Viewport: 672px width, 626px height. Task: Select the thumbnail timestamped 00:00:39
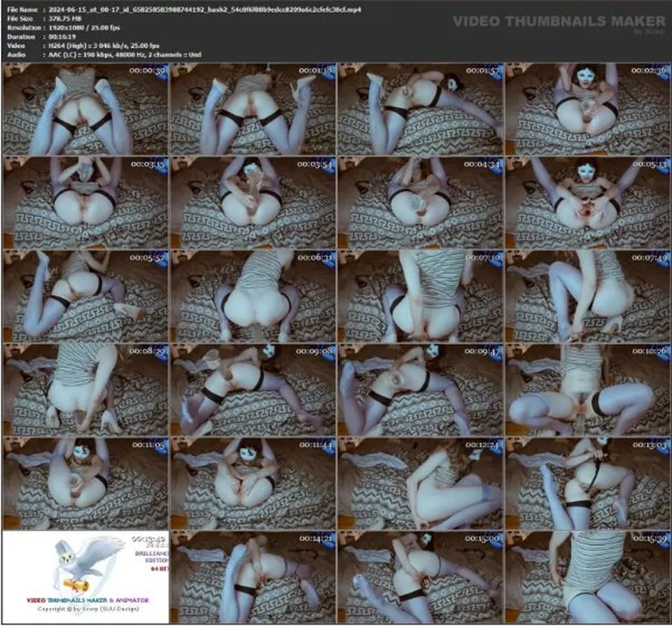(85, 109)
